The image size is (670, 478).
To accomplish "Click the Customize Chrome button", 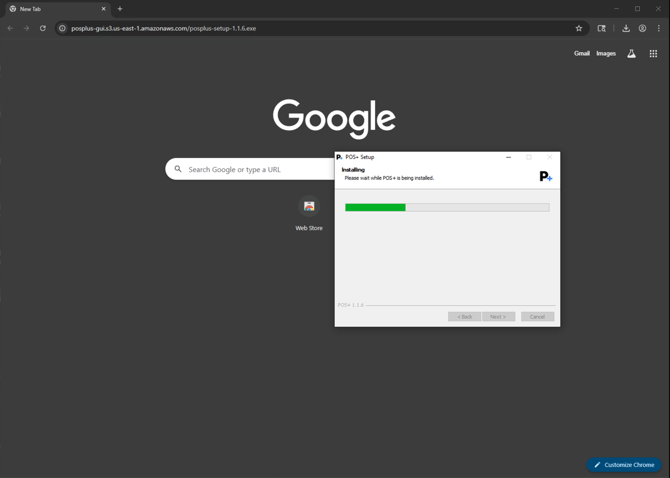I will click(624, 465).
